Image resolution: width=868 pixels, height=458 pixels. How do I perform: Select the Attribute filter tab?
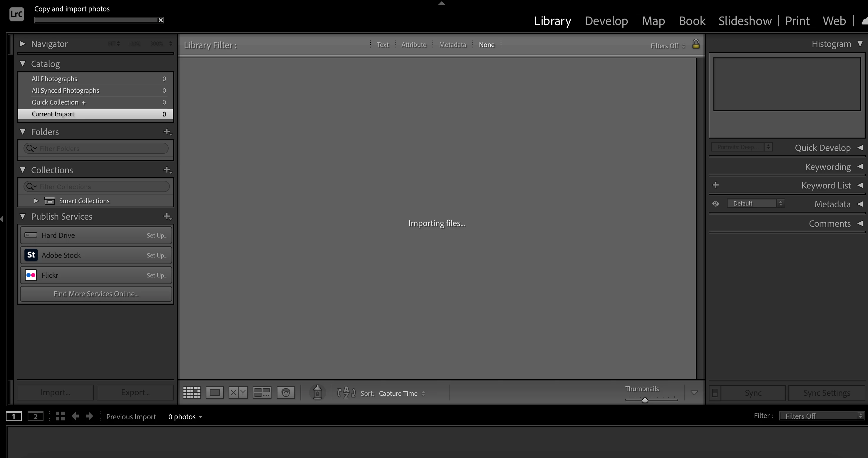pos(413,45)
